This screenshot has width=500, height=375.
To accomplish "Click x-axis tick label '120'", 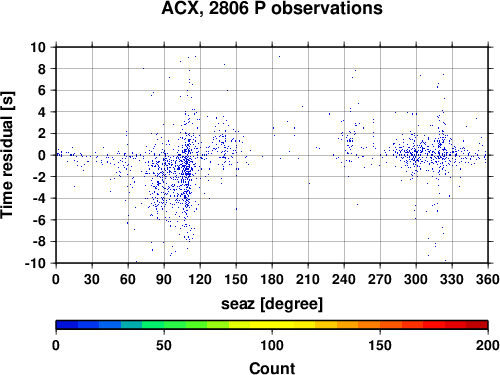I will [x=200, y=279].
